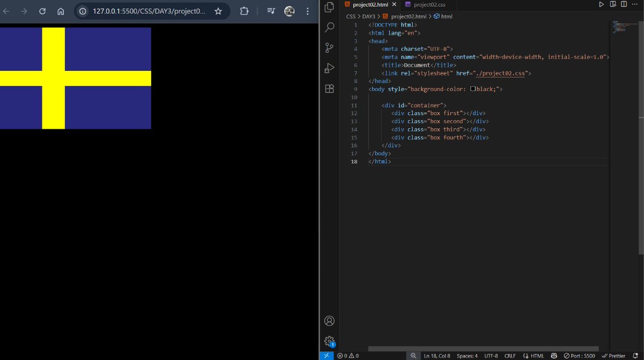Open the Run and Debug view

click(330, 68)
